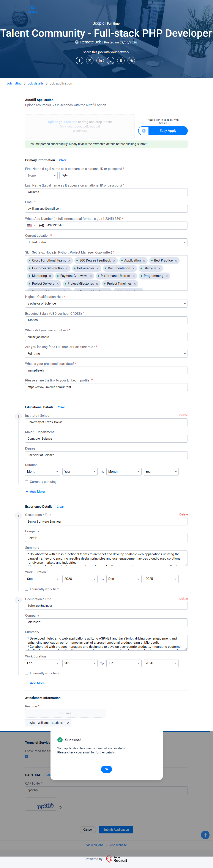Share job on Facebook
The image size is (213, 868).
[x=79, y=61]
